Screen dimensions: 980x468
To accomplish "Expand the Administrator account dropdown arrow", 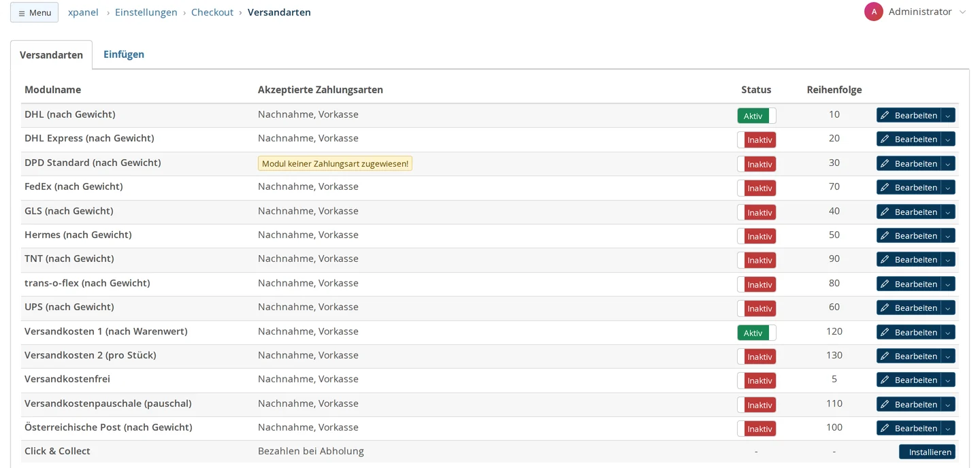I will coord(962,12).
